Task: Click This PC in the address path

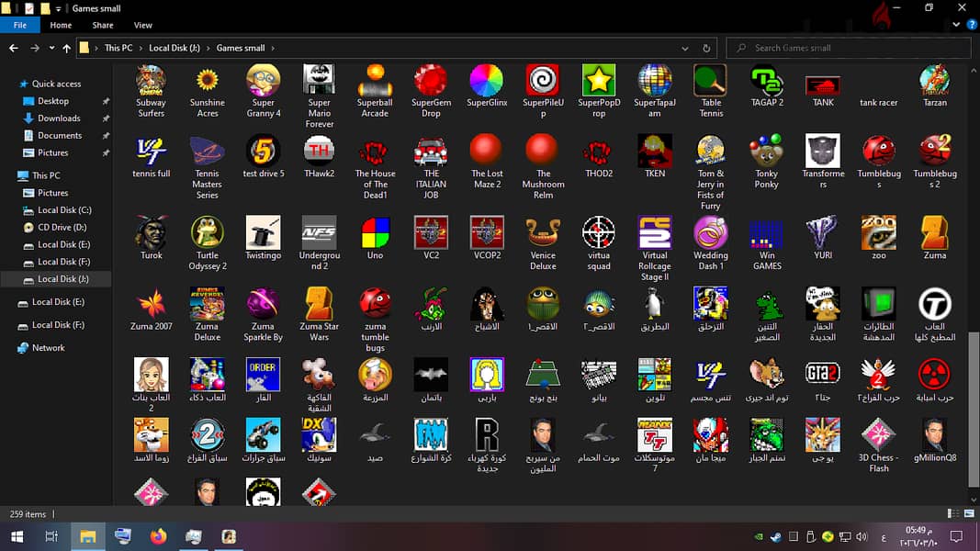Action: pos(118,48)
